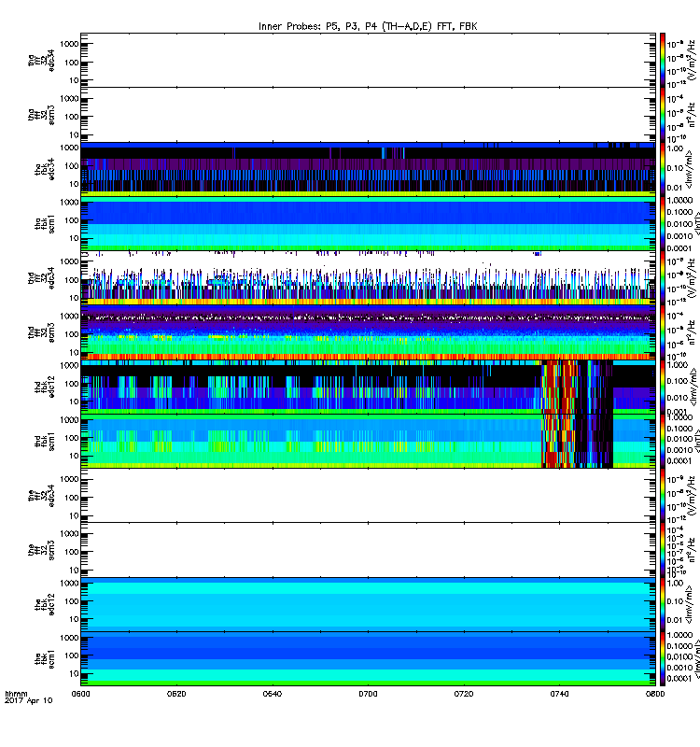Click the color bar for tha fff edc34 panel
The height and width of the screenshot is (747, 700).
click(x=663, y=60)
